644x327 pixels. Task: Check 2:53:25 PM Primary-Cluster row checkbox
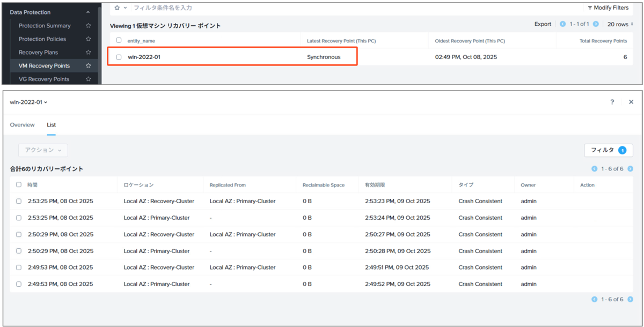click(x=19, y=218)
